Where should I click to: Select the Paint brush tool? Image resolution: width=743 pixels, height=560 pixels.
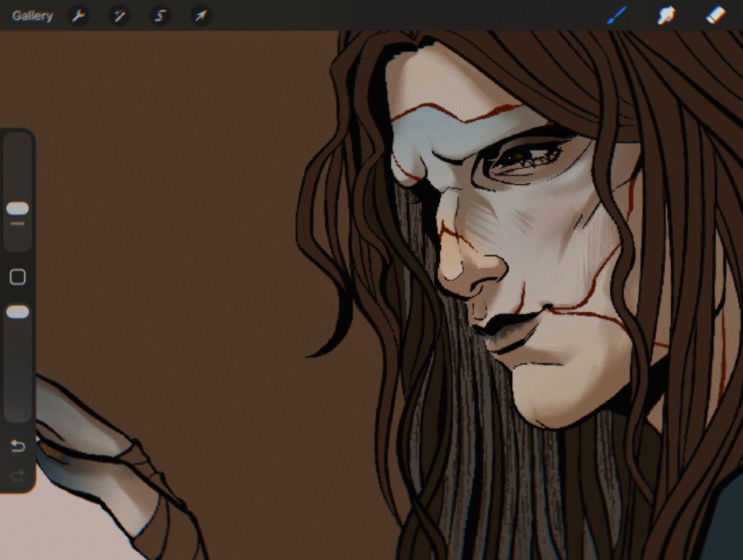coord(617,16)
